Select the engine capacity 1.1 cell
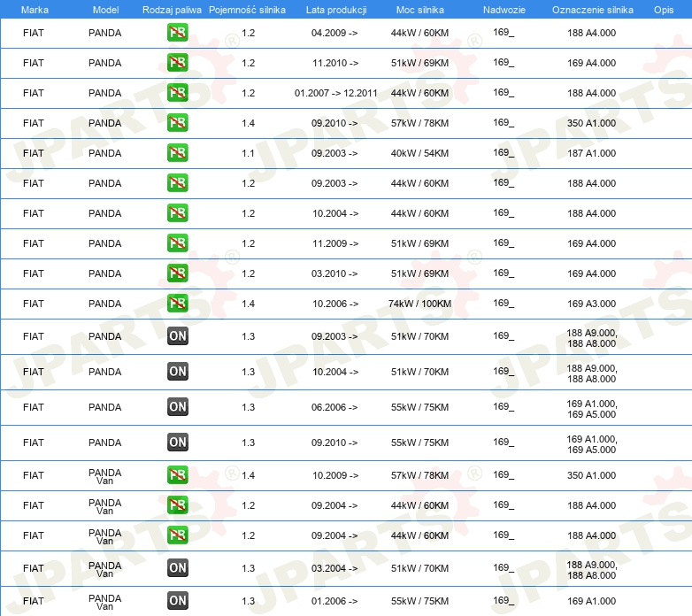This screenshot has height=616, width=692. point(248,153)
